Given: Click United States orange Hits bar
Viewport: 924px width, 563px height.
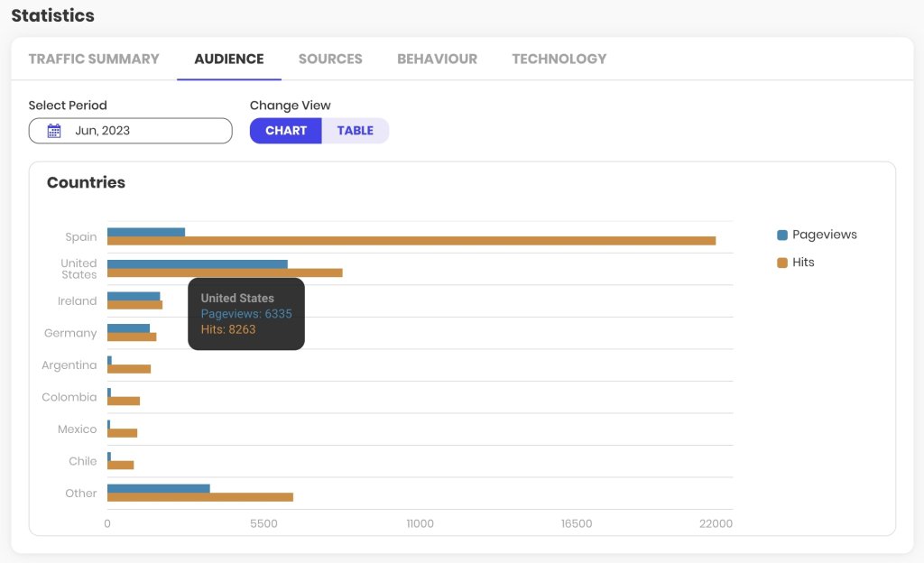Looking at the screenshot, I should tap(225, 272).
